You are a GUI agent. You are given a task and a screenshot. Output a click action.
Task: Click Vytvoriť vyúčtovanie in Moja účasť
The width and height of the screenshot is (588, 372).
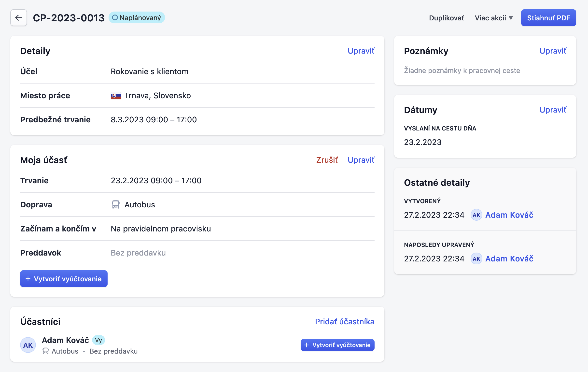64,279
